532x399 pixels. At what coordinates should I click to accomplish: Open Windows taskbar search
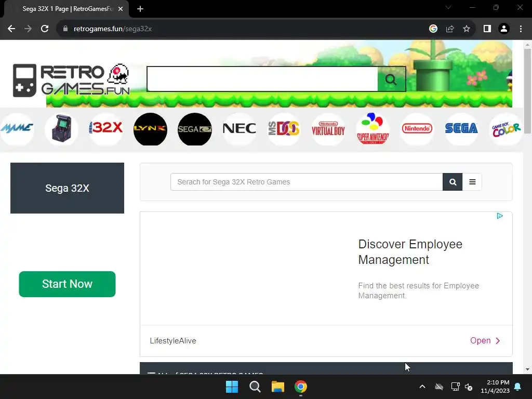point(255,387)
